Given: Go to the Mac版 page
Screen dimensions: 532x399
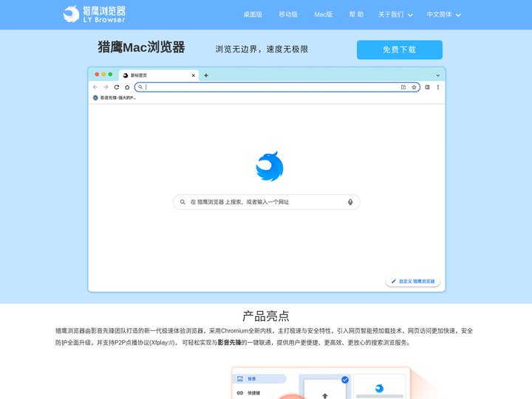Looking at the screenshot, I should pos(324,14).
